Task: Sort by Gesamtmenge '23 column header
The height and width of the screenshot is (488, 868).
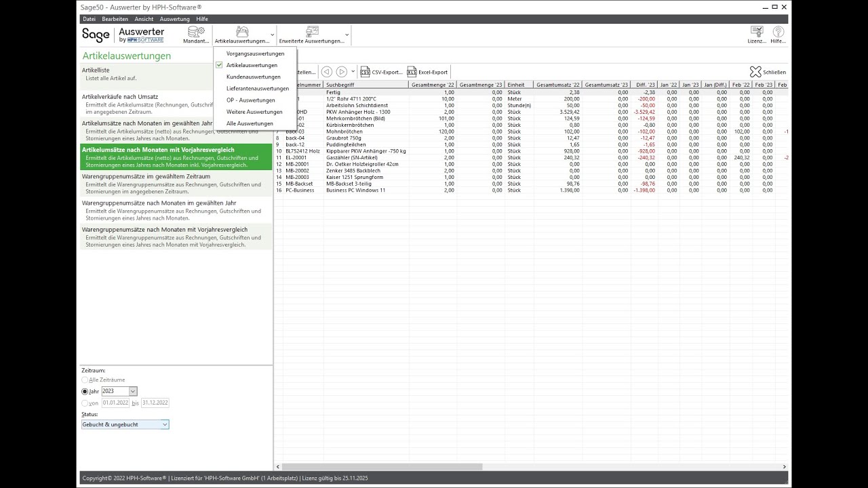Action: pos(481,85)
